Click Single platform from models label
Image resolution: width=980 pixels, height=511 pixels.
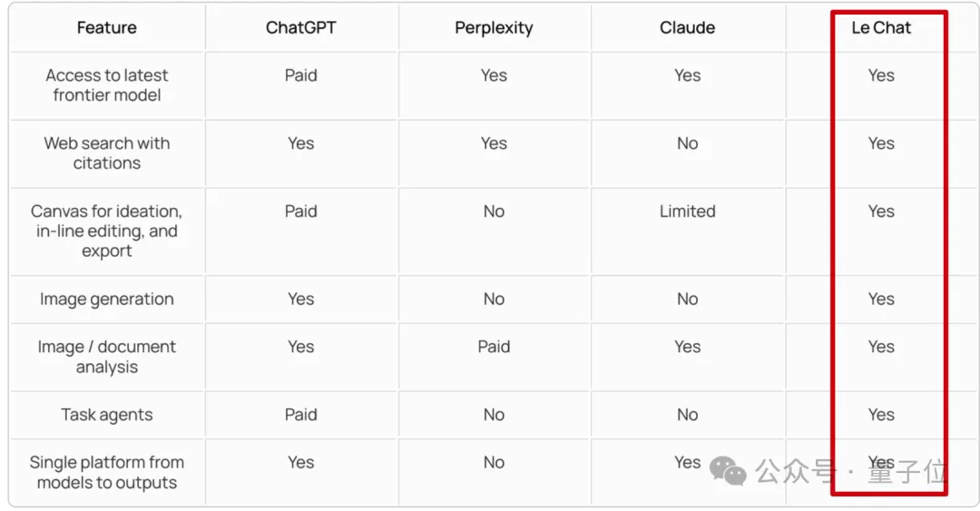tap(107, 473)
